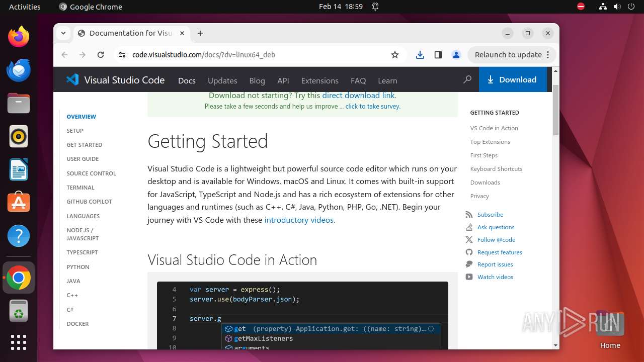
Task: Select the Documentation for Visual Studio tab
Action: [132, 33]
